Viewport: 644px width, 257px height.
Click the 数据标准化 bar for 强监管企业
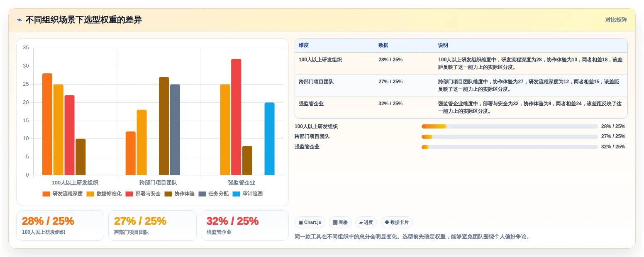[225, 130]
